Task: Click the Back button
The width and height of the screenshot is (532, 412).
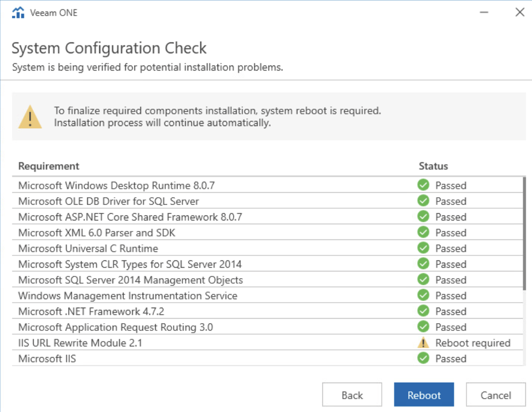Action: (x=352, y=395)
